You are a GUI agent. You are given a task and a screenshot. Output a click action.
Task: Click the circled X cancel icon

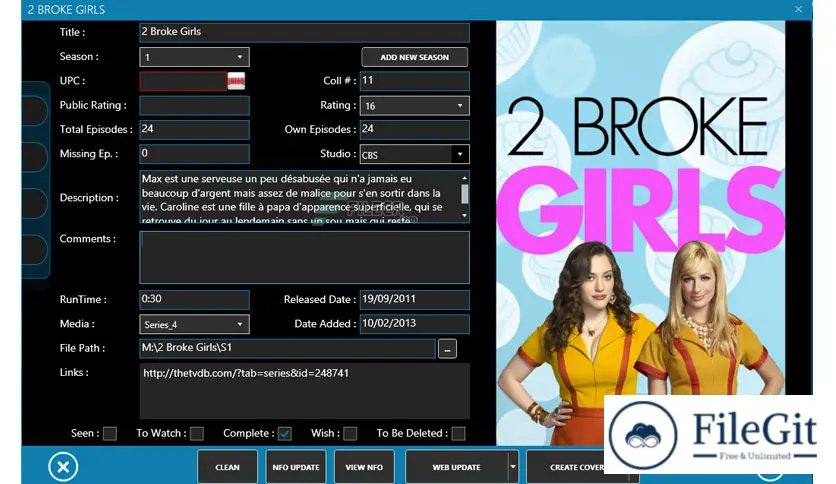click(63, 467)
